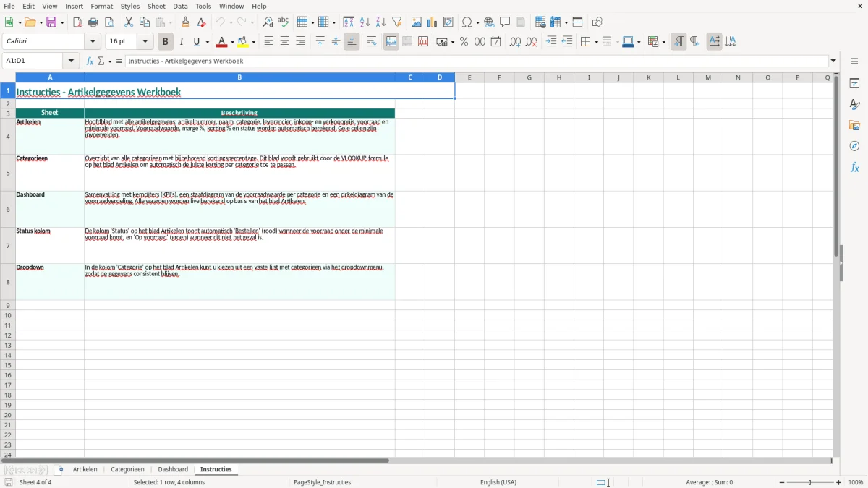868x488 pixels.
Task: Open the Font Size dropdown
Action: tap(145, 42)
